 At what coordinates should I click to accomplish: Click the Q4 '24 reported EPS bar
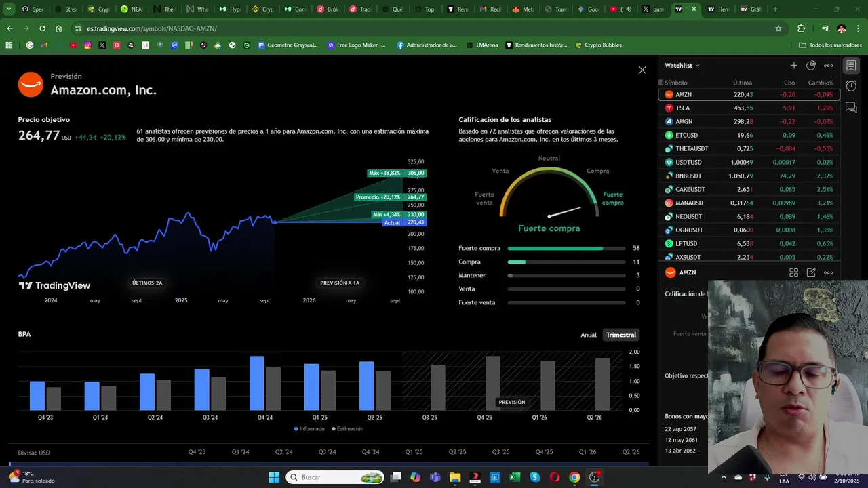click(257, 383)
